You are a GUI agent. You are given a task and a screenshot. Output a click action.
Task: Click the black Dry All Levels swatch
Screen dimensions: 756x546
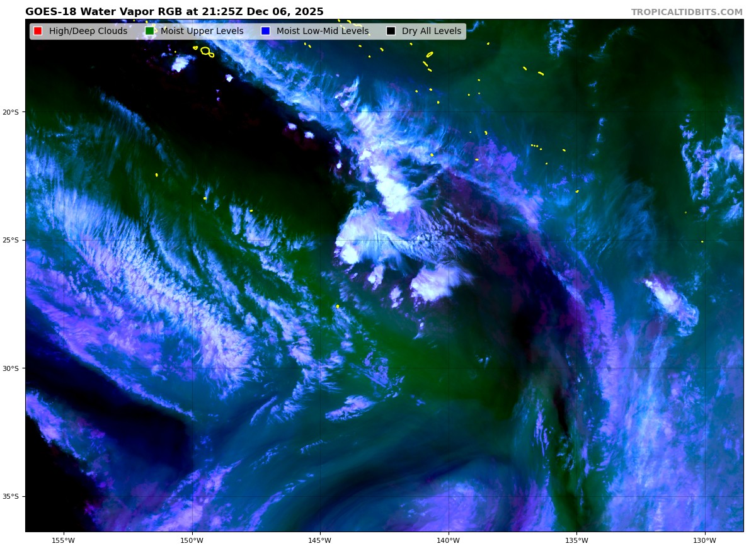(x=391, y=31)
